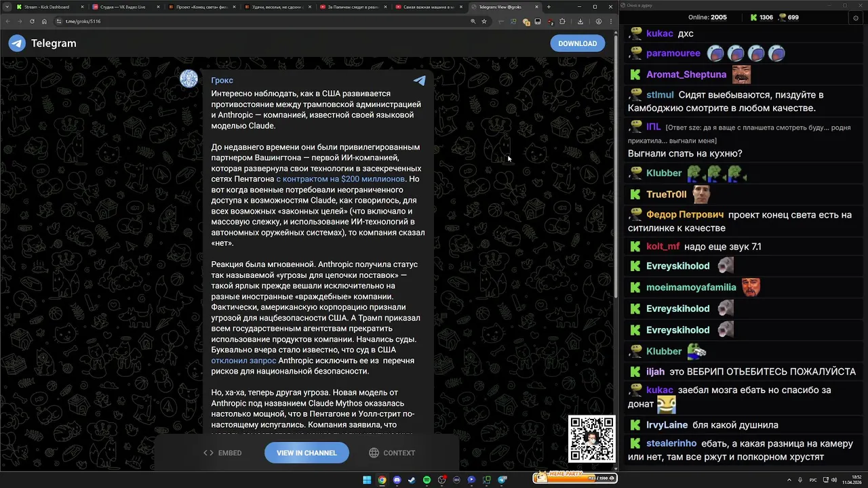
Task: Click the username iljah in chat
Action: (x=655, y=371)
